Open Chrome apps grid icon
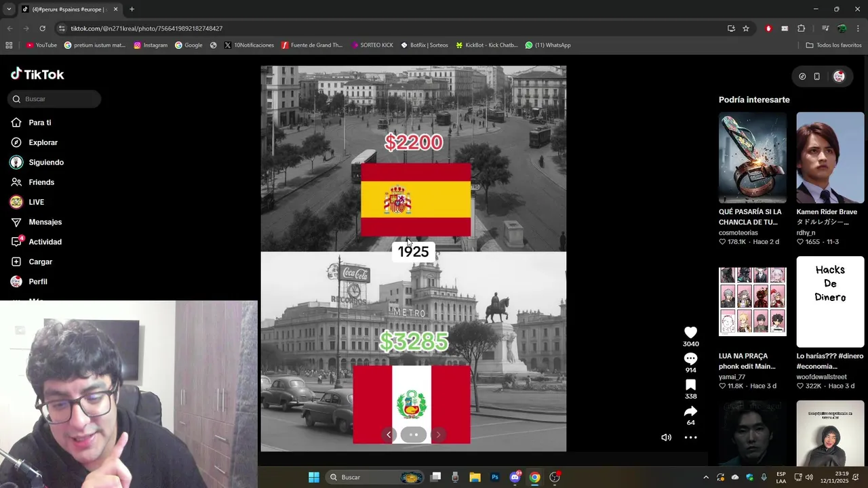The width and height of the screenshot is (868, 488). [9, 45]
